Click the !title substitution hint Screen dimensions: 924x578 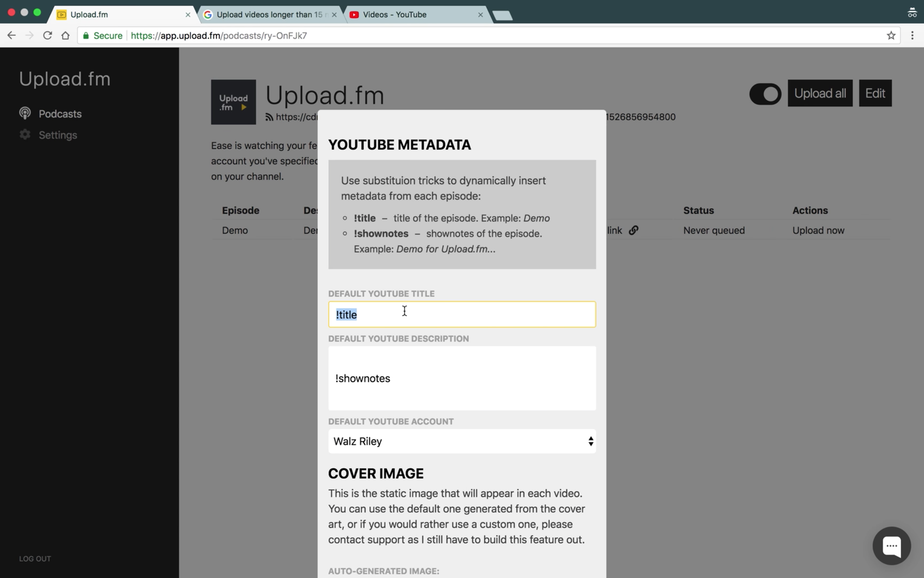(x=365, y=218)
